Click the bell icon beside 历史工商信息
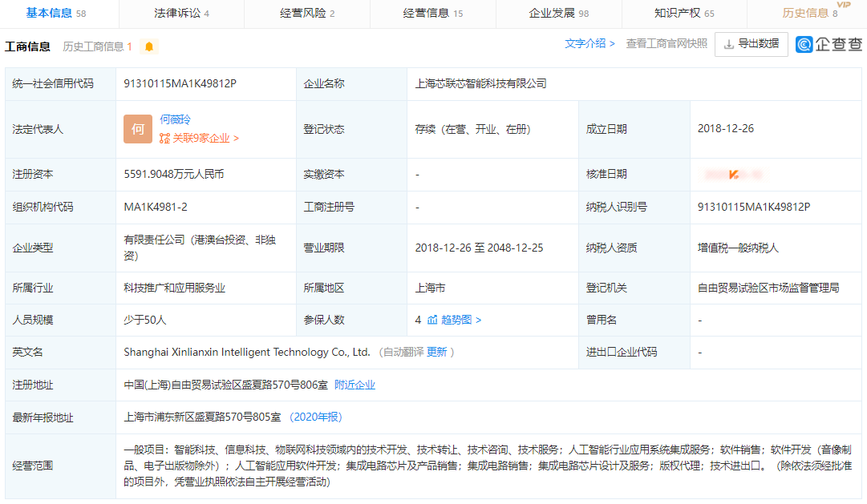867x504 pixels. click(149, 46)
